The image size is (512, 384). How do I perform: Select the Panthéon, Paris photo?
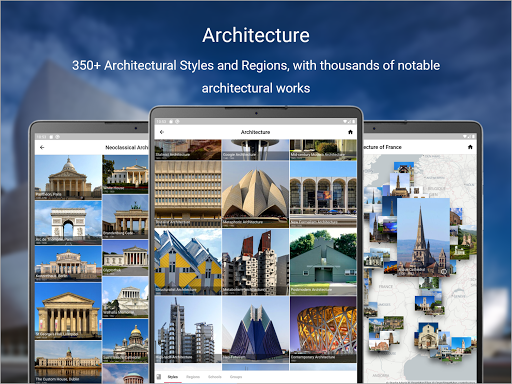[x=68, y=177]
